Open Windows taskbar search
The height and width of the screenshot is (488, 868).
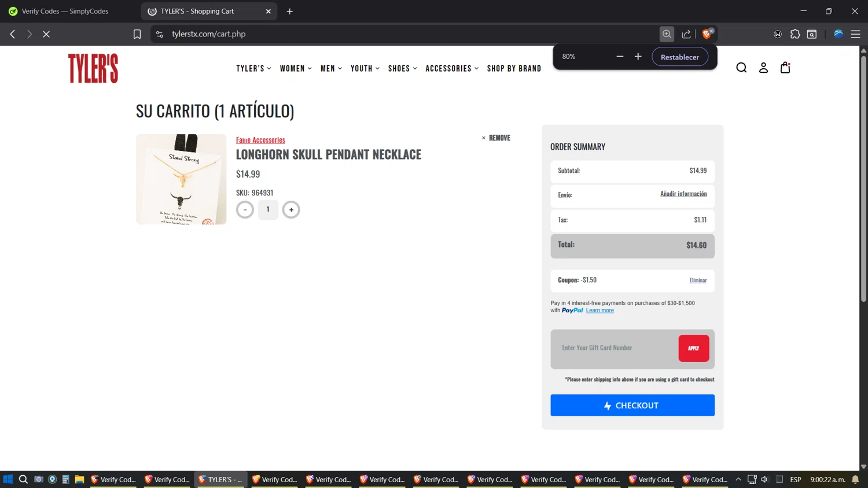(x=23, y=479)
